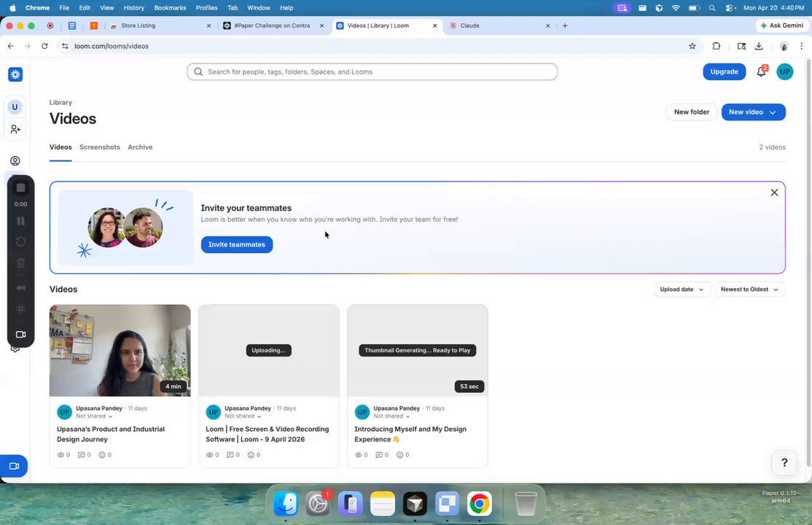Pause the recording in the floating control bar
Image resolution: width=812 pixels, height=525 pixels.
(x=20, y=221)
